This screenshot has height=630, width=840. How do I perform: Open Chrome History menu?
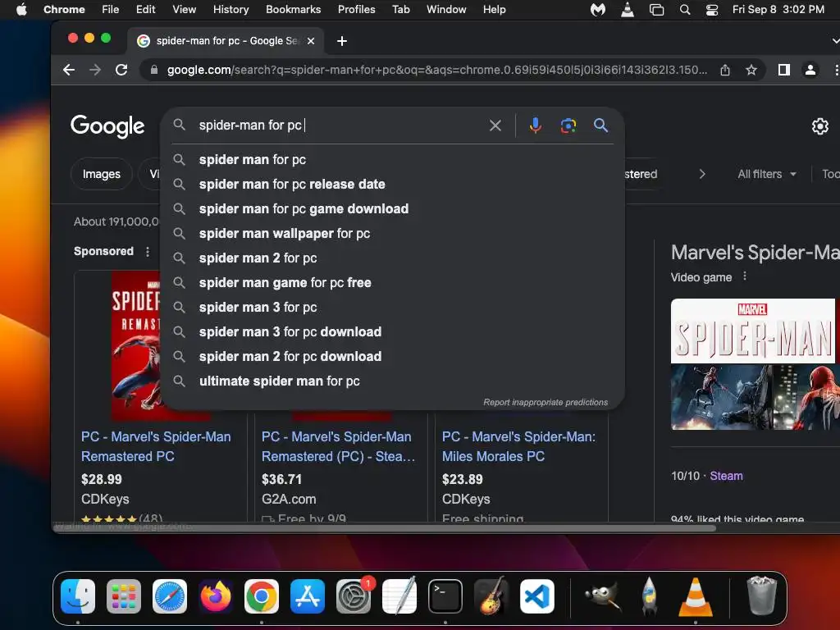click(231, 10)
